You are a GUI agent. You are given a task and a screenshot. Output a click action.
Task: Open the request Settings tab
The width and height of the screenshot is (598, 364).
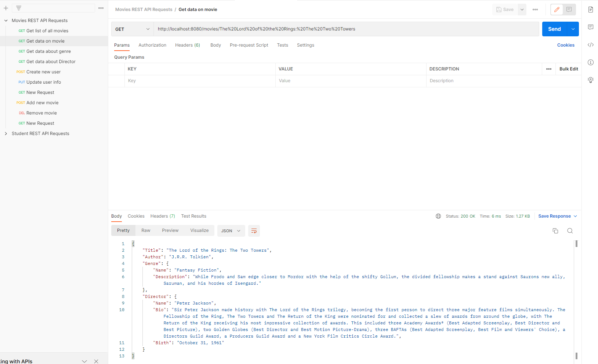tap(305, 45)
